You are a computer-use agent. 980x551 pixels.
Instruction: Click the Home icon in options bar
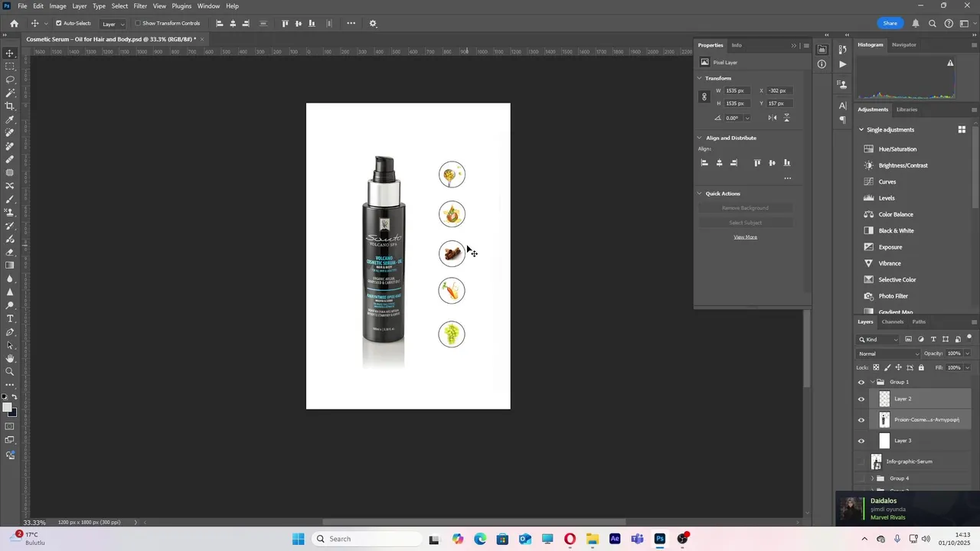click(x=14, y=23)
